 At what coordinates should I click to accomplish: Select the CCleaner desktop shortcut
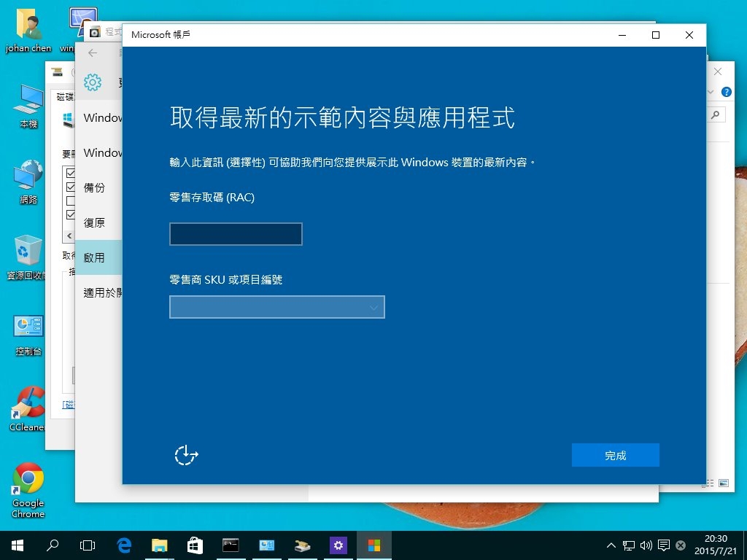pos(27,410)
